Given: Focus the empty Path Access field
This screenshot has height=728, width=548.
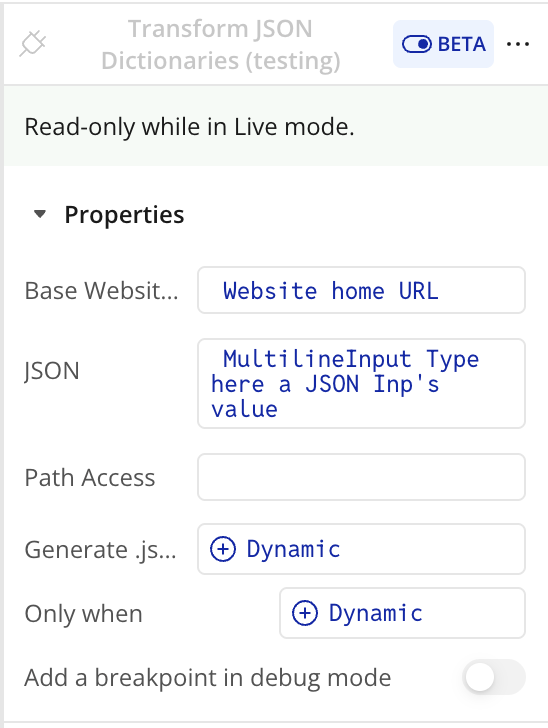Looking at the screenshot, I should (x=361, y=477).
